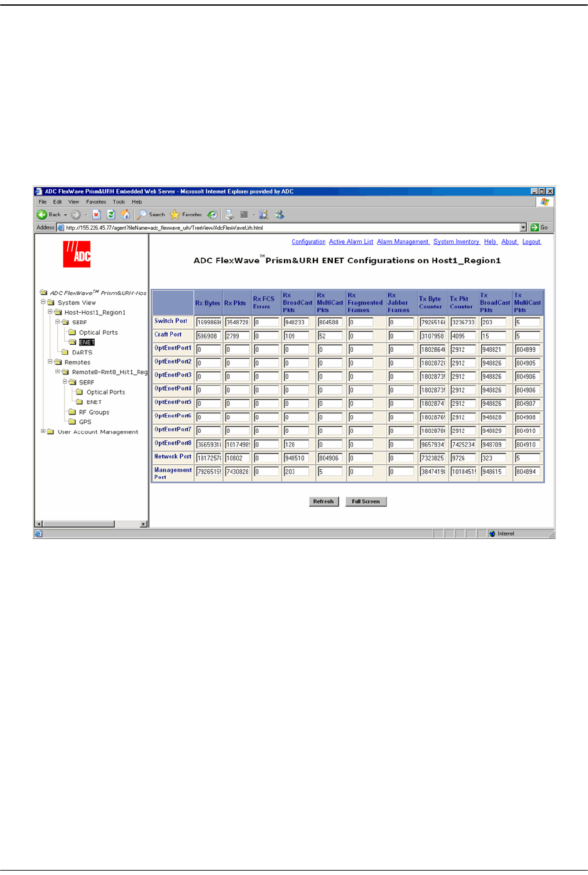This screenshot has height=875, width=588.
Task: Click the Stop page loading icon
Action: [x=97, y=215]
